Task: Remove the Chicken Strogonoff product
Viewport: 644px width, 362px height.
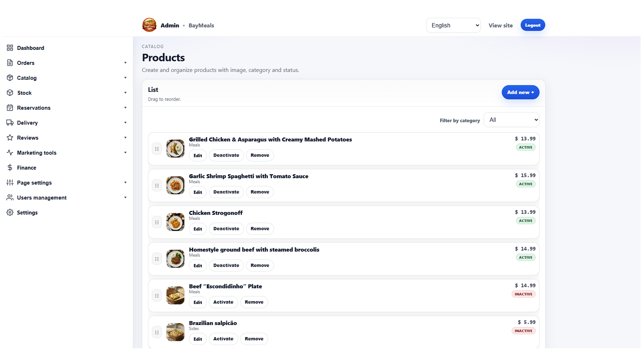Action: [x=260, y=229]
